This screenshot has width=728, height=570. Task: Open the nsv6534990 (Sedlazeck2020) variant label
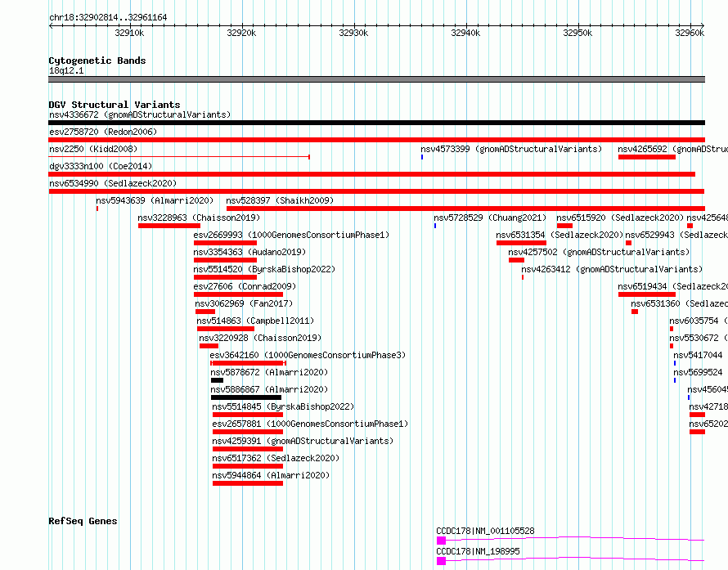[113, 183]
